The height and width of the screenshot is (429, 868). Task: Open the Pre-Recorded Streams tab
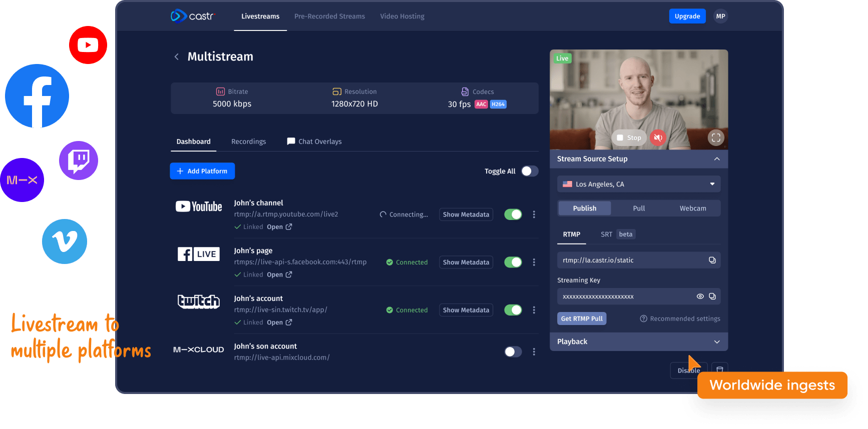click(x=329, y=16)
